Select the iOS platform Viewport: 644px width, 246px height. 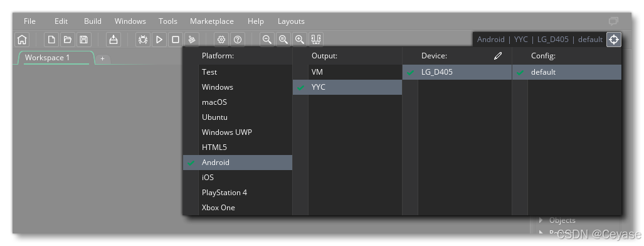click(x=238, y=178)
